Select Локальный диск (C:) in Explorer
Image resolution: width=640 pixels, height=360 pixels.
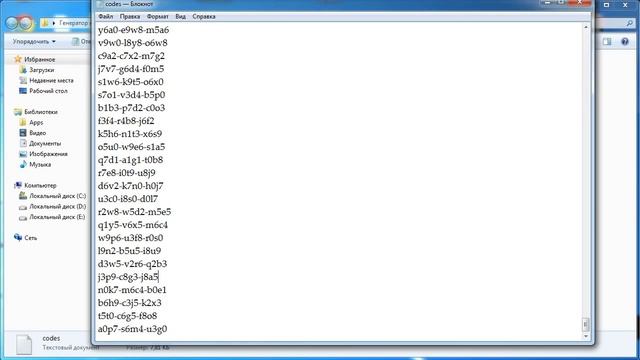(58, 196)
